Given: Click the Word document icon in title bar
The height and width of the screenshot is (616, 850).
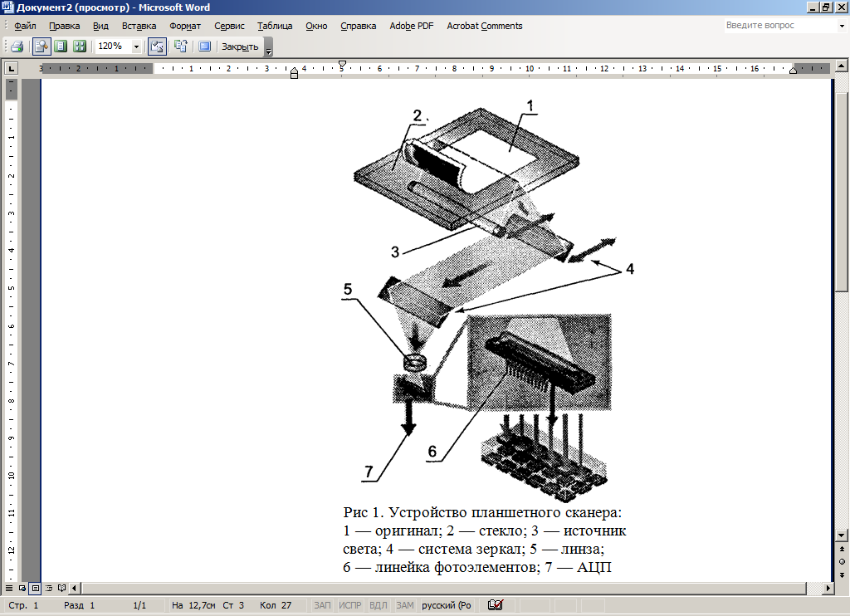Looking at the screenshot, I should tap(8, 7).
